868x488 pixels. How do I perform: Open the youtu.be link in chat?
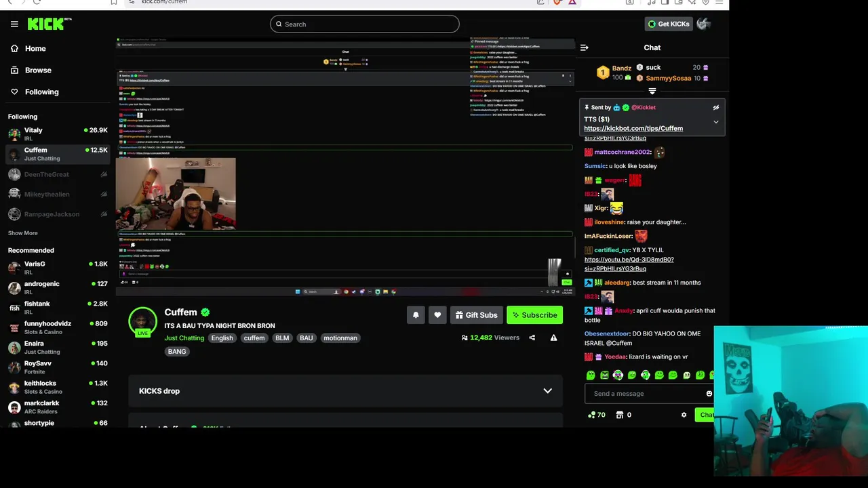(629, 264)
